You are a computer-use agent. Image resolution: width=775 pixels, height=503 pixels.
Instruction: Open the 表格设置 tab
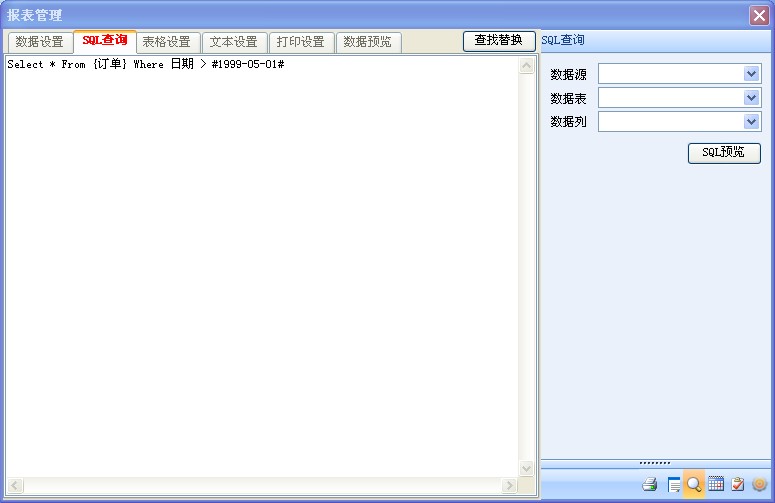click(167, 42)
